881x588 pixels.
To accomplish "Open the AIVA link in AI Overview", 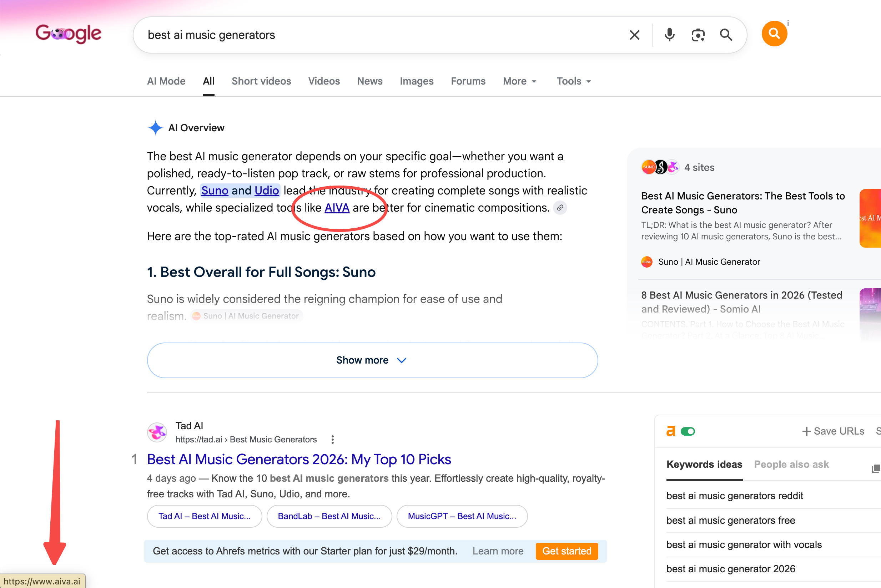I will (337, 208).
